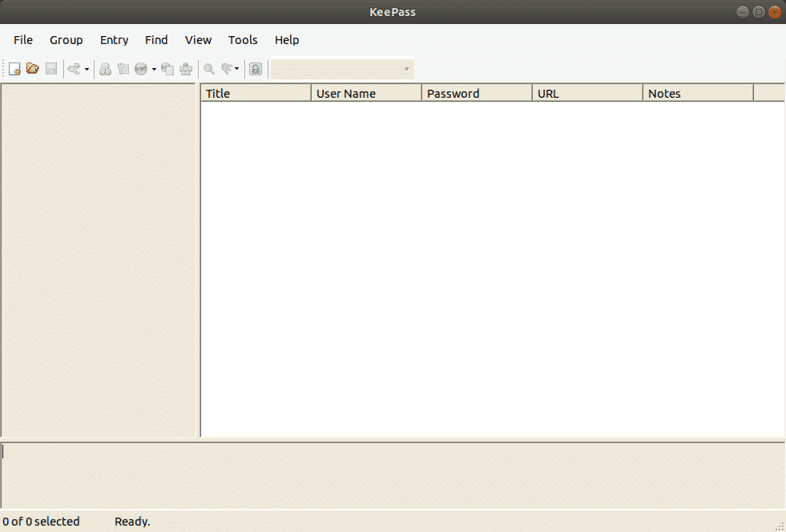This screenshot has width=786, height=532.
Task: Edit the selected entry
Action: [x=105, y=69]
